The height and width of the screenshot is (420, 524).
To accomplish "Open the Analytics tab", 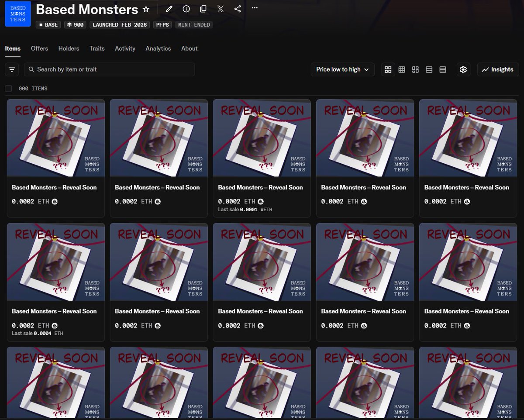I will point(158,48).
